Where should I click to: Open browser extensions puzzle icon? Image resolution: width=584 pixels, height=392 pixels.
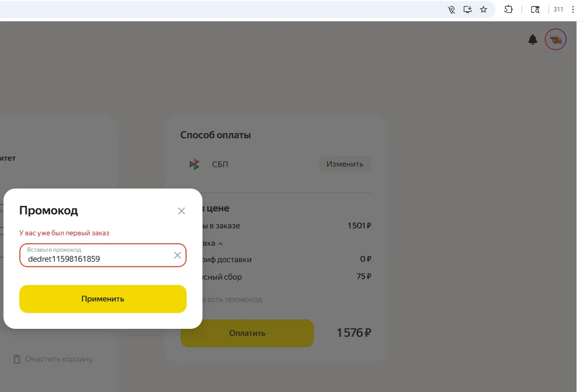(x=508, y=9)
